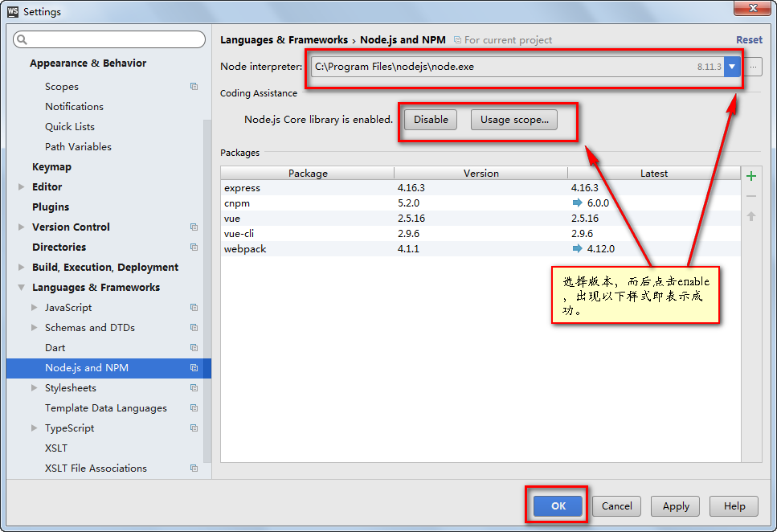Click in the settings search field

click(x=109, y=39)
